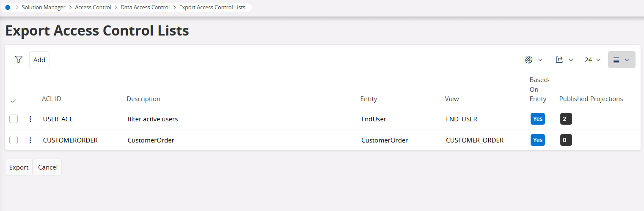Screen dimensions: 644x211
Task: Click 'filter active users' description
Action: (x=153, y=119)
